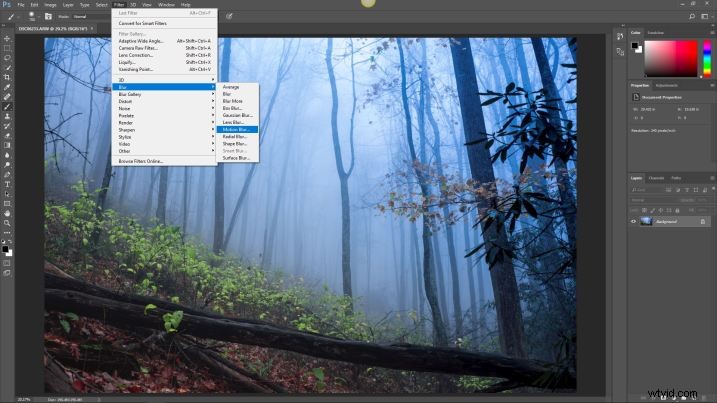Select the Clone Stamp tool
This screenshot has height=403, width=717.
tap(7, 116)
